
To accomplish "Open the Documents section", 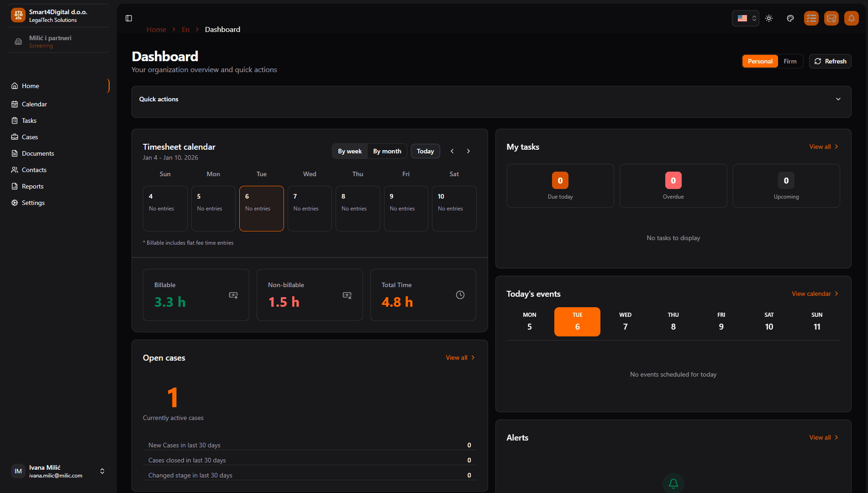I will (x=38, y=153).
